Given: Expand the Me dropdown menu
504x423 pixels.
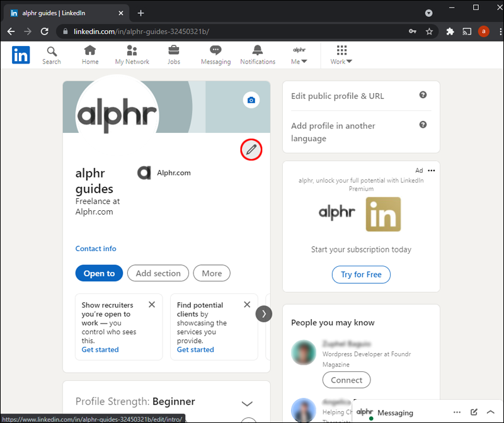Looking at the screenshot, I should (299, 55).
